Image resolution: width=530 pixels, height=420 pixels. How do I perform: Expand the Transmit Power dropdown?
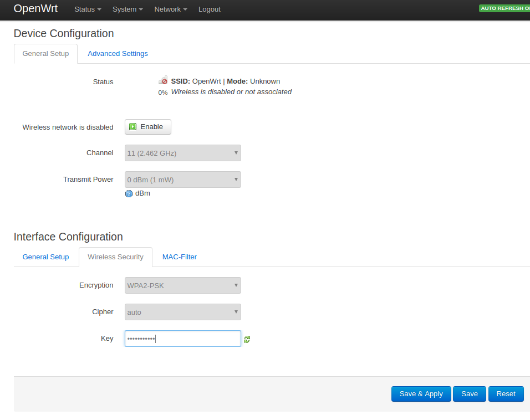[182, 180]
